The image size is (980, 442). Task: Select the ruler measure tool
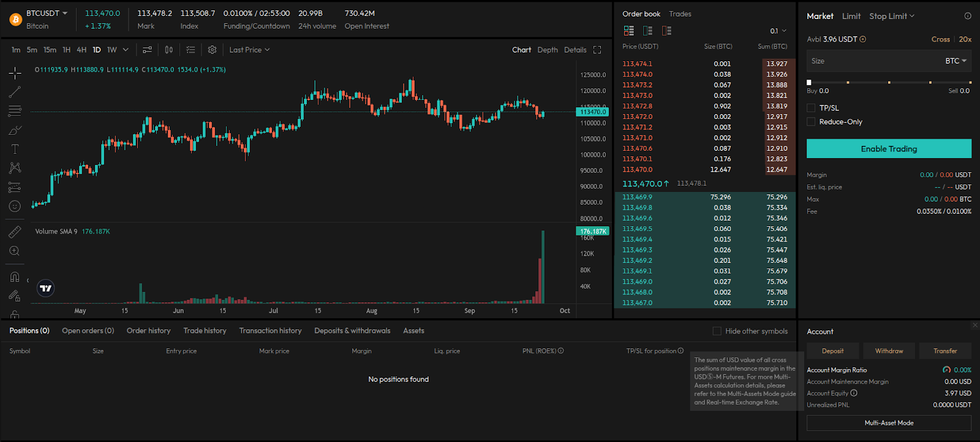[15, 232]
